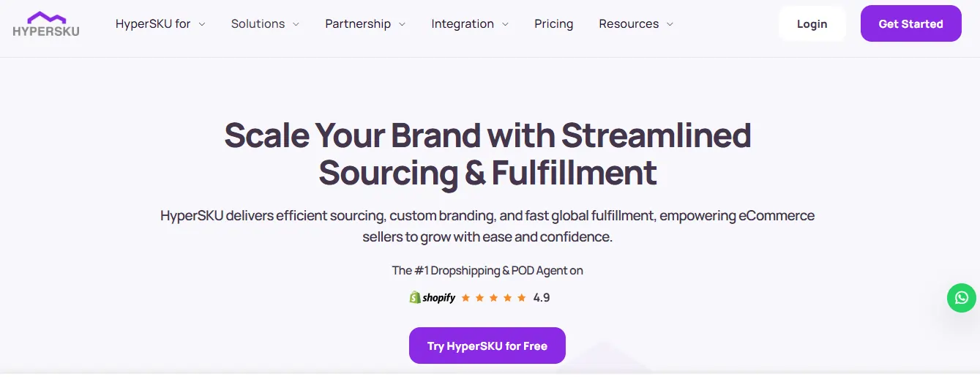Click the 4.9 rating score
Screen dimensions: 980x377
[x=542, y=298]
